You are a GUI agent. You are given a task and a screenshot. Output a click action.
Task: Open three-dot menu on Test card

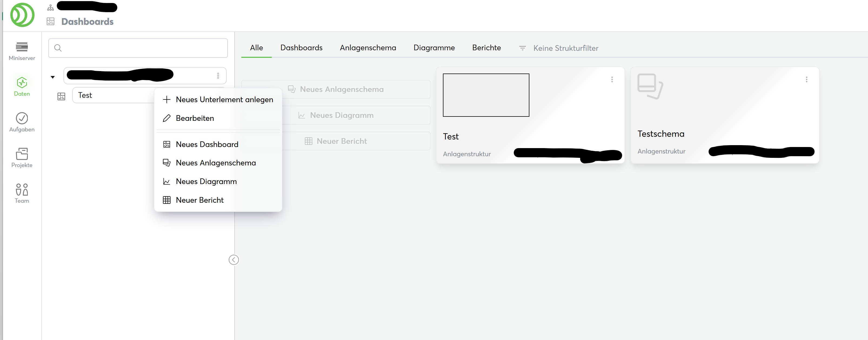[612, 79]
